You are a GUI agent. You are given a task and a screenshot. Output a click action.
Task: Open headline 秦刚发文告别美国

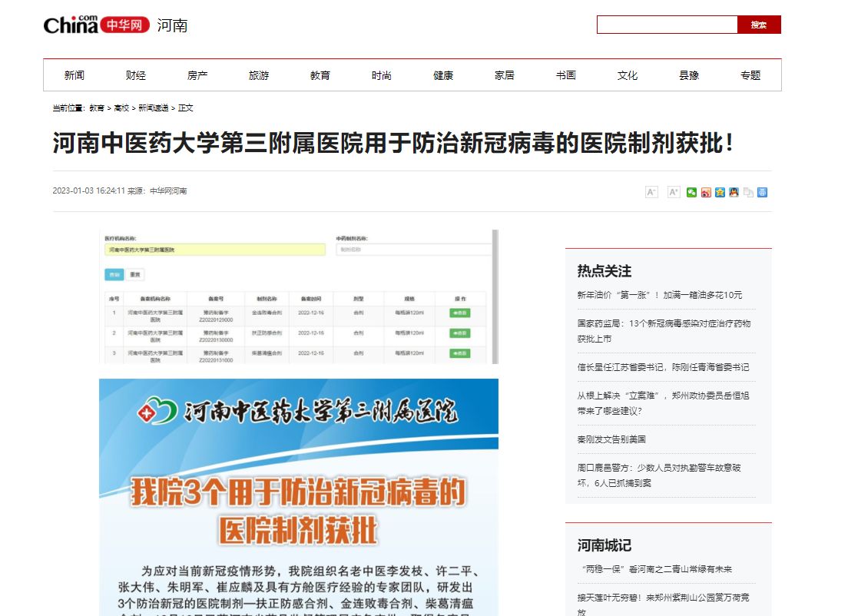click(611, 439)
